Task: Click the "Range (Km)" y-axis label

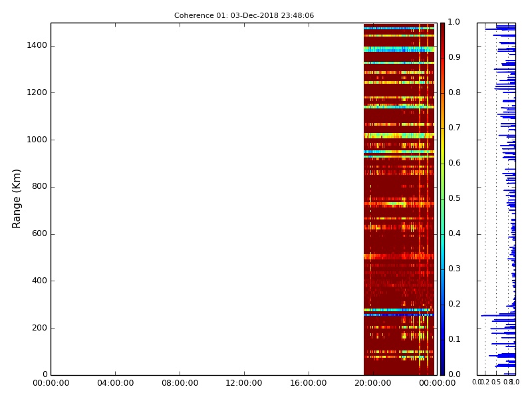Action: tap(16, 199)
